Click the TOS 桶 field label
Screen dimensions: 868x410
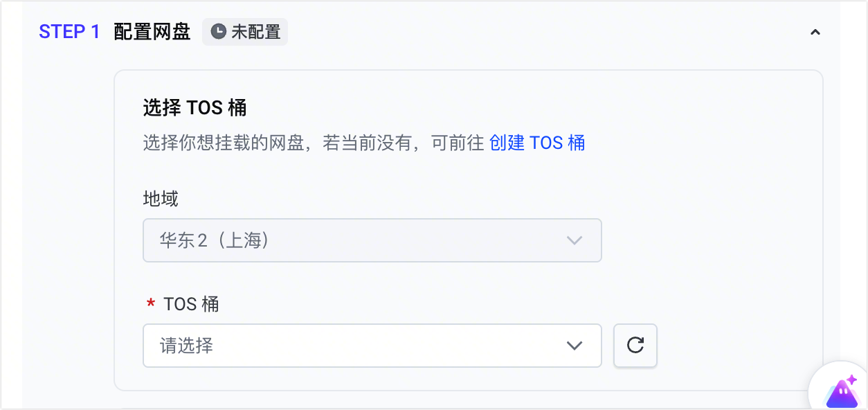coord(191,304)
